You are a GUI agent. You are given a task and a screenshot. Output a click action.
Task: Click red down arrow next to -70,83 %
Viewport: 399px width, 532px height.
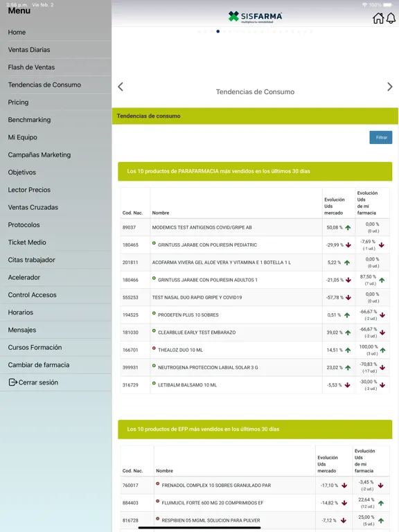click(x=382, y=367)
